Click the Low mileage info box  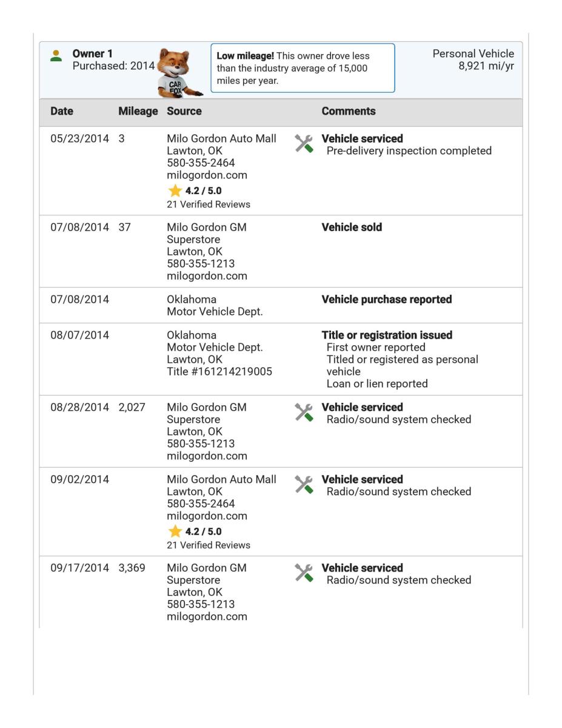coord(303,68)
